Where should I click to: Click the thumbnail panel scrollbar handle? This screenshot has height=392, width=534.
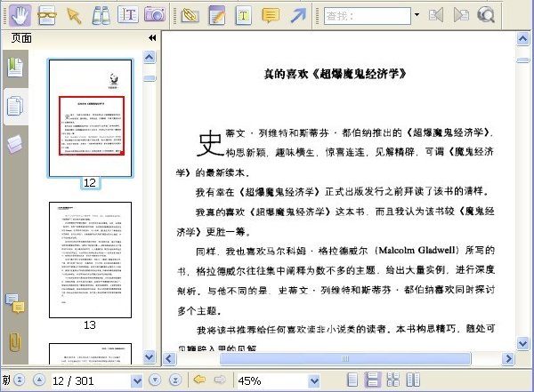point(150,78)
